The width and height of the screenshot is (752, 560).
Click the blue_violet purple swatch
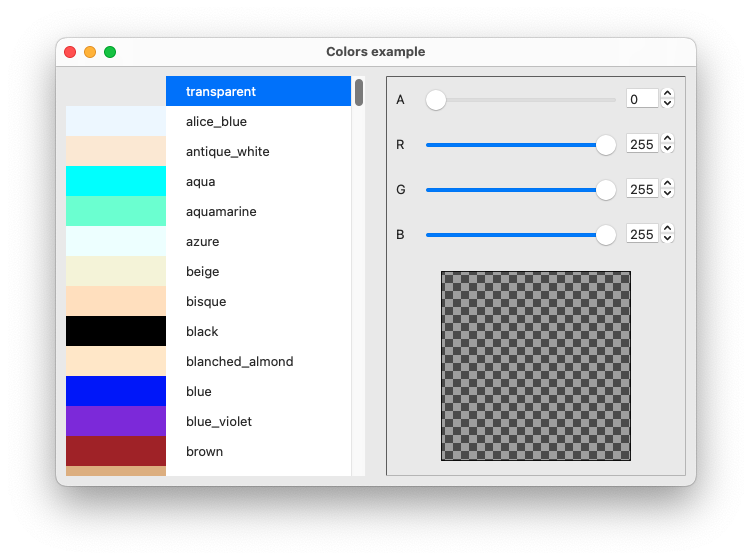point(116,421)
